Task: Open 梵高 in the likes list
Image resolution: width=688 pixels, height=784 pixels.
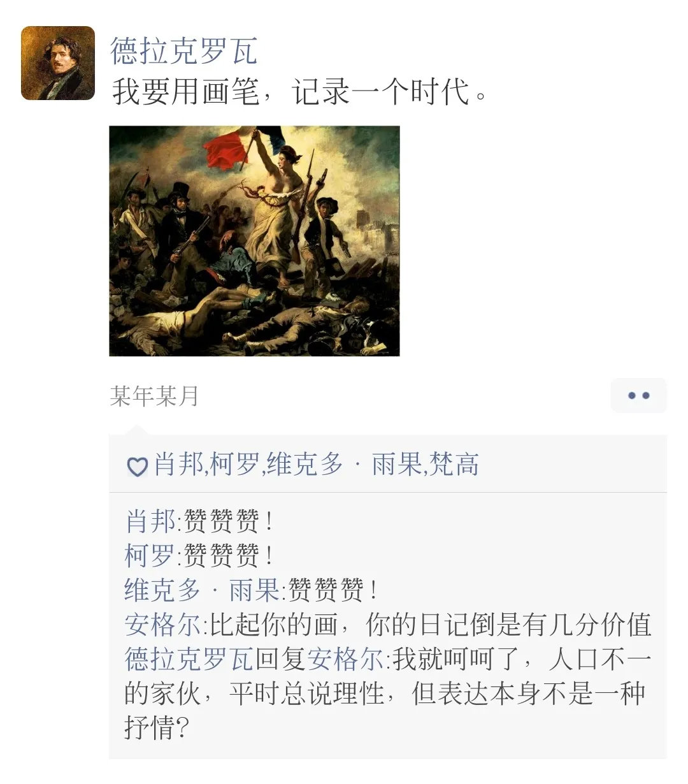Action: [x=454, y=465]
